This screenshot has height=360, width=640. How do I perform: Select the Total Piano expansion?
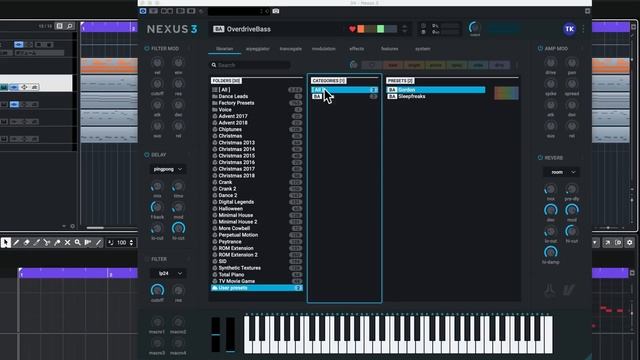pos(257,275)
